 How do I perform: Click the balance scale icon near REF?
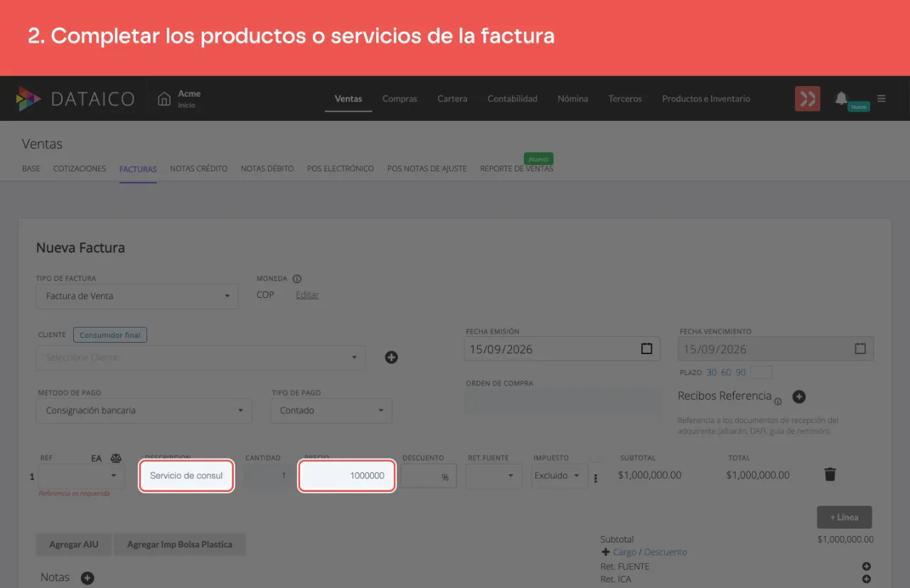116,459
